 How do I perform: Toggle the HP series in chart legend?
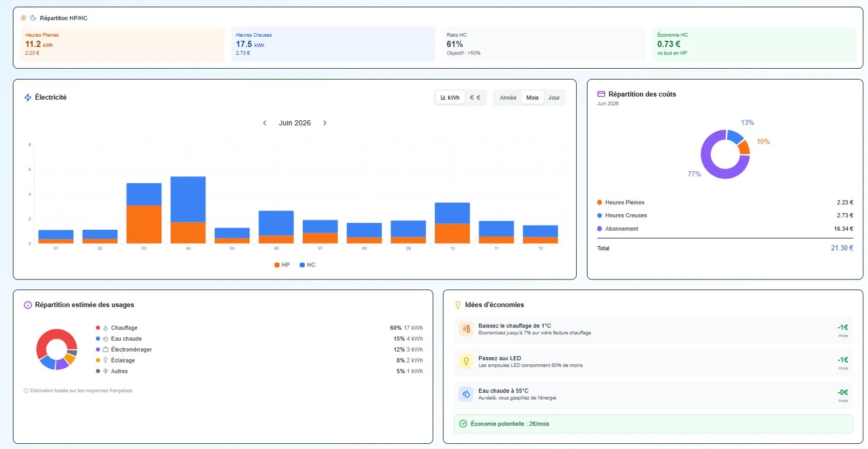(x=282, y=265)
